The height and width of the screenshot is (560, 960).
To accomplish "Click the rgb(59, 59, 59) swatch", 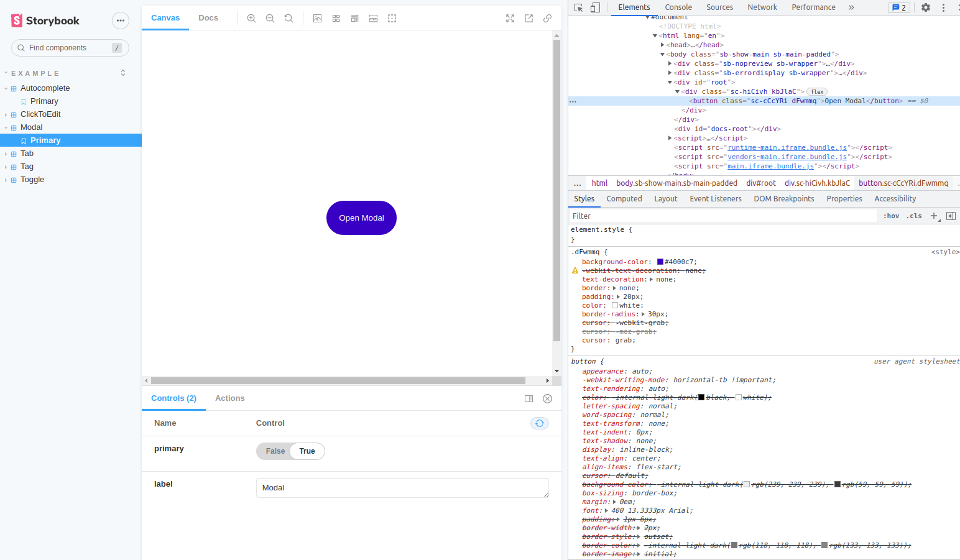I will (x=838, y=484).
